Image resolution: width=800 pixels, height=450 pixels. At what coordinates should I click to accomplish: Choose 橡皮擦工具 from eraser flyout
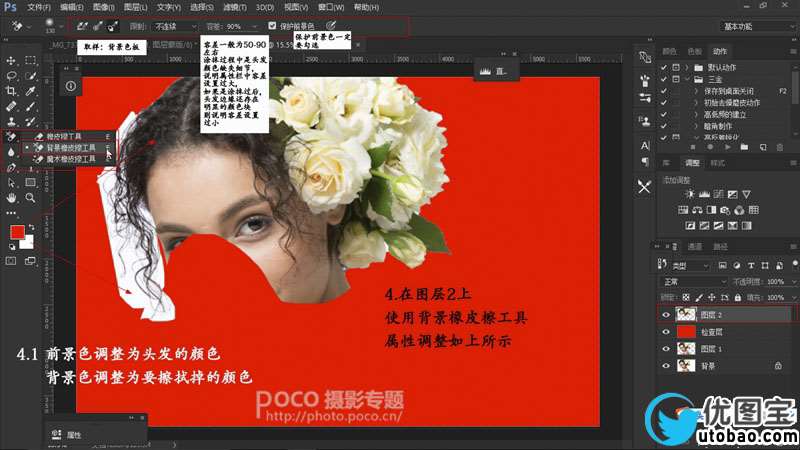(x=70, y=136)
